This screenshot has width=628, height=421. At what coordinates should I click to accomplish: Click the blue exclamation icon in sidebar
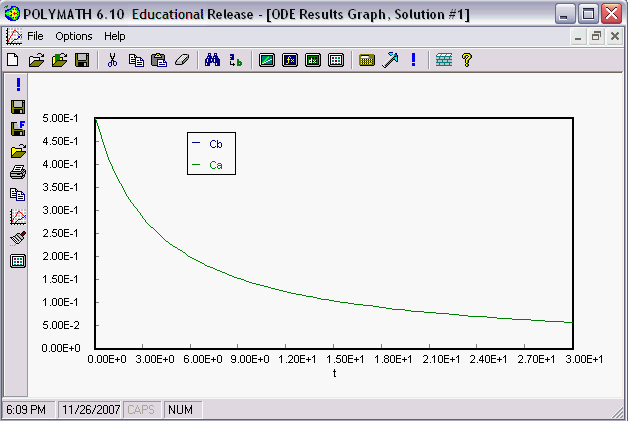pos(18,85)
